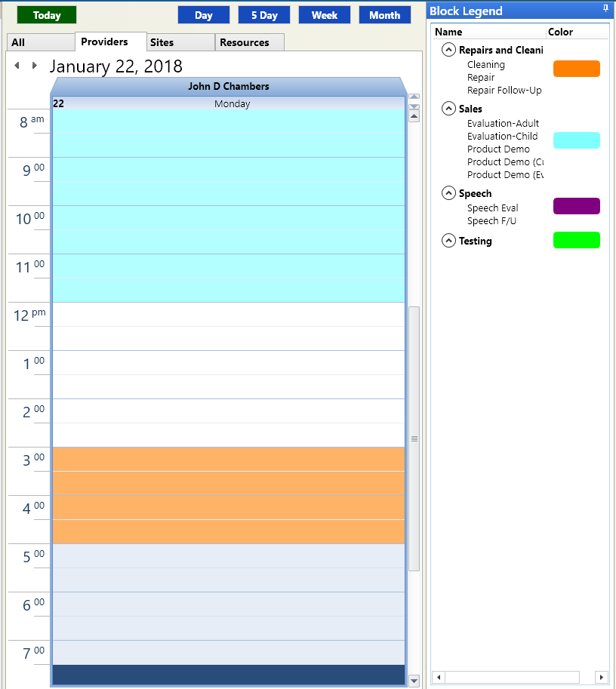Viewport: 616px width, 689px height.
Task: Select the 12 pm open time slot
Action: point(228,315)
